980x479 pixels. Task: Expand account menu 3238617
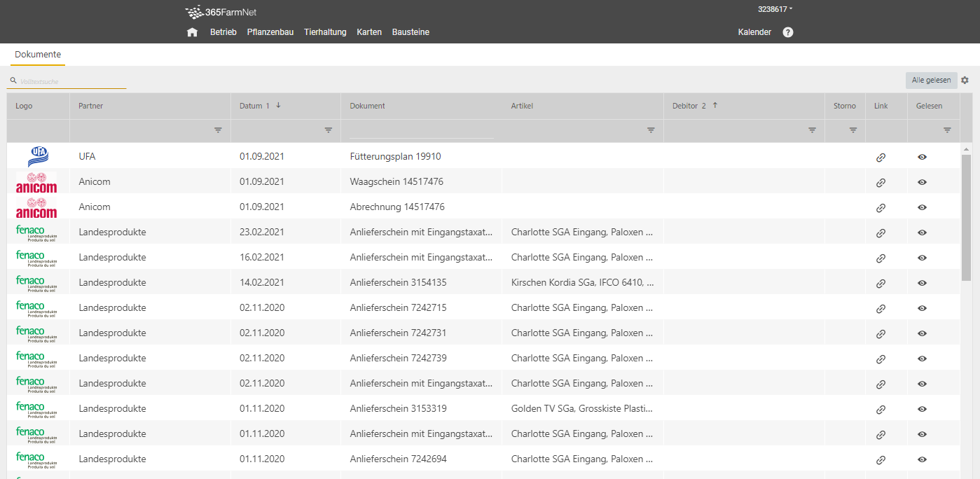coord(775,10)
